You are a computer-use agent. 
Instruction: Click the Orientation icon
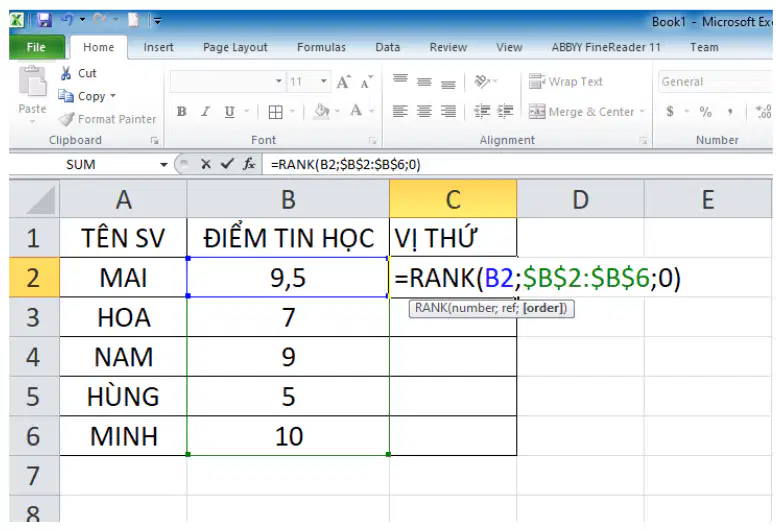click(482, 81)
